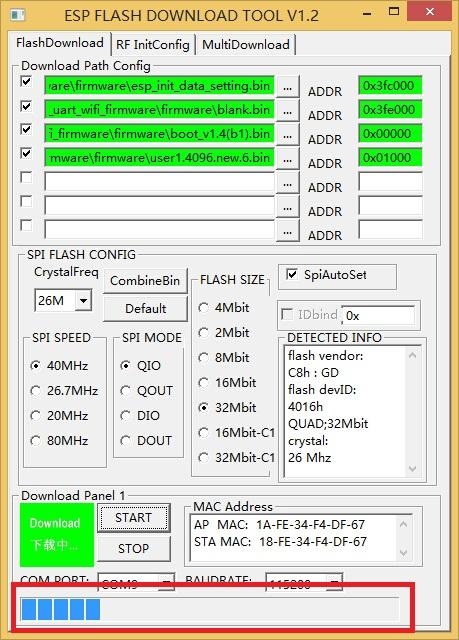Click browse button for blank.bin path

(288, 111)
